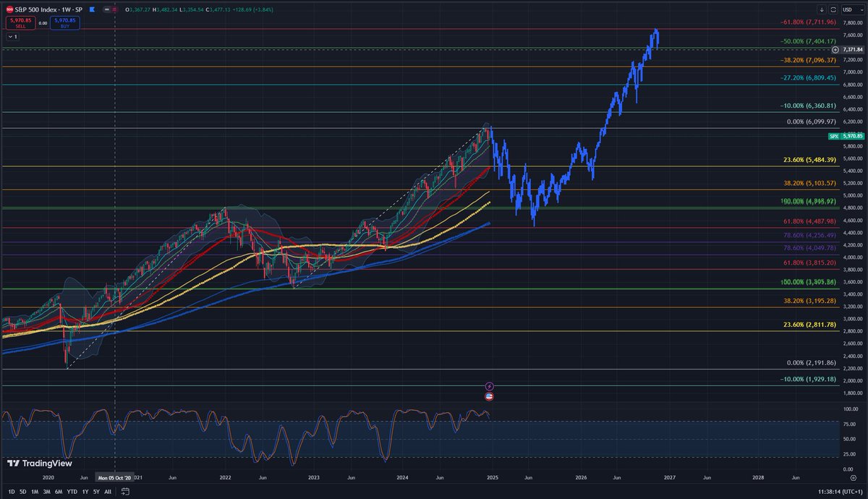Viewport: 868px width, 499px height.
Task: Select the 5Y time range
Action: tap(97, 491)
